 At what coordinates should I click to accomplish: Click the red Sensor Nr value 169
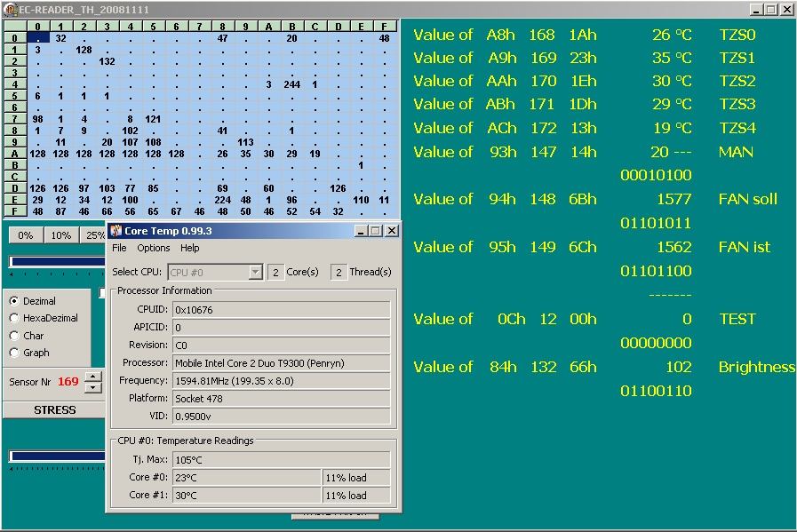tap(68, 382)
